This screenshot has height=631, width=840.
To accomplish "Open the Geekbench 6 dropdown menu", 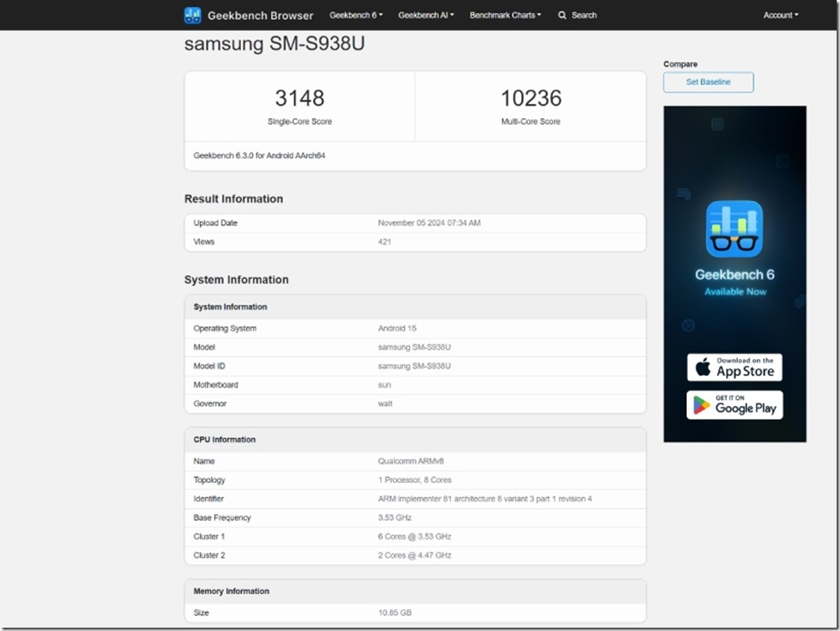I will coord(355,14).
